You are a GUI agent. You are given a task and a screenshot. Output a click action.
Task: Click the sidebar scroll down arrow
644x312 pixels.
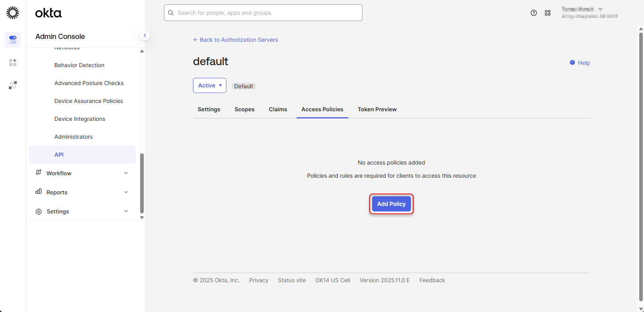click(142, 218)
